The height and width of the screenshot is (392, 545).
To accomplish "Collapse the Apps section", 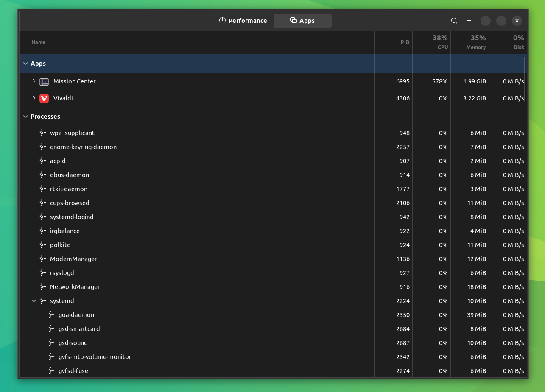I will (x=25, y=63).
